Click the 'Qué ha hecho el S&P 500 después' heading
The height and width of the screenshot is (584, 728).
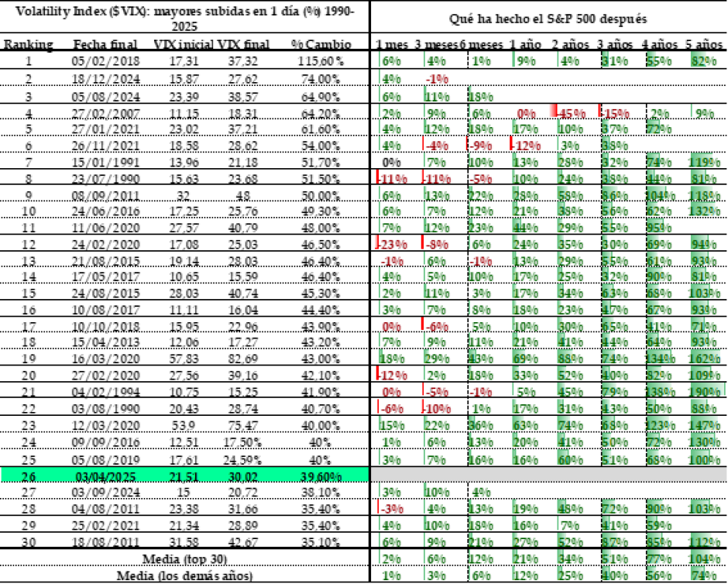point(548,19)
